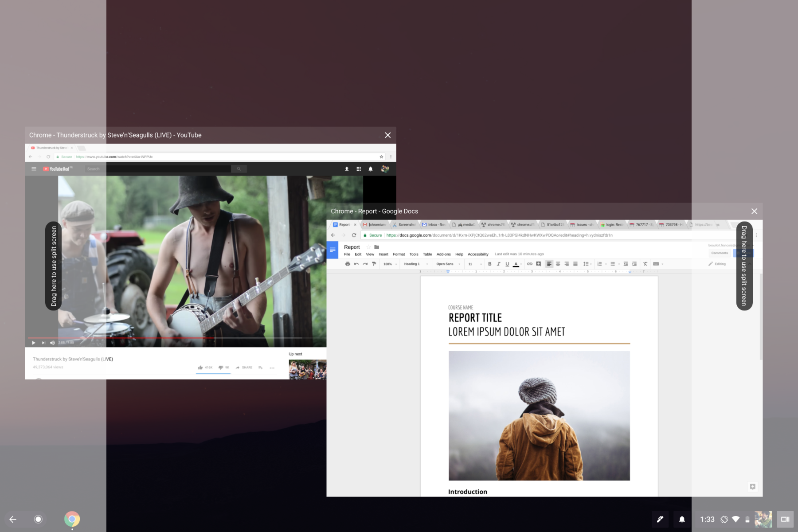Click the Undo icon in Google Docs
Image resolution: width=798 pixels, height=532 pixels.
[x=356, y=264]
